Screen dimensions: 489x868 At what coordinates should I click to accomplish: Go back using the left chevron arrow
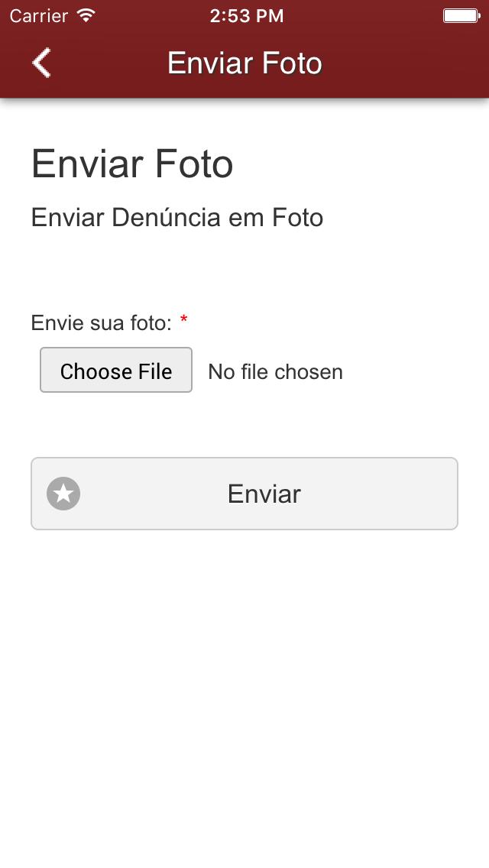tap(41, 63)
